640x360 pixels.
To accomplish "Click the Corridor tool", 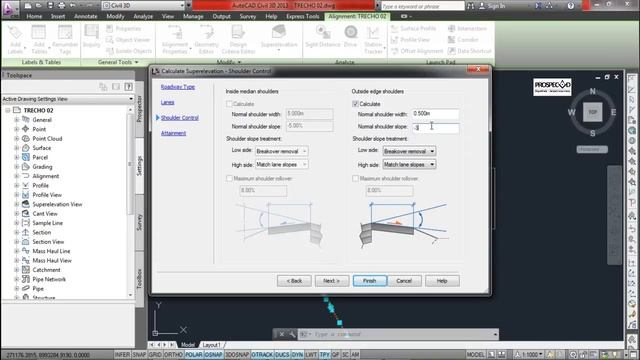I will 463,40.
